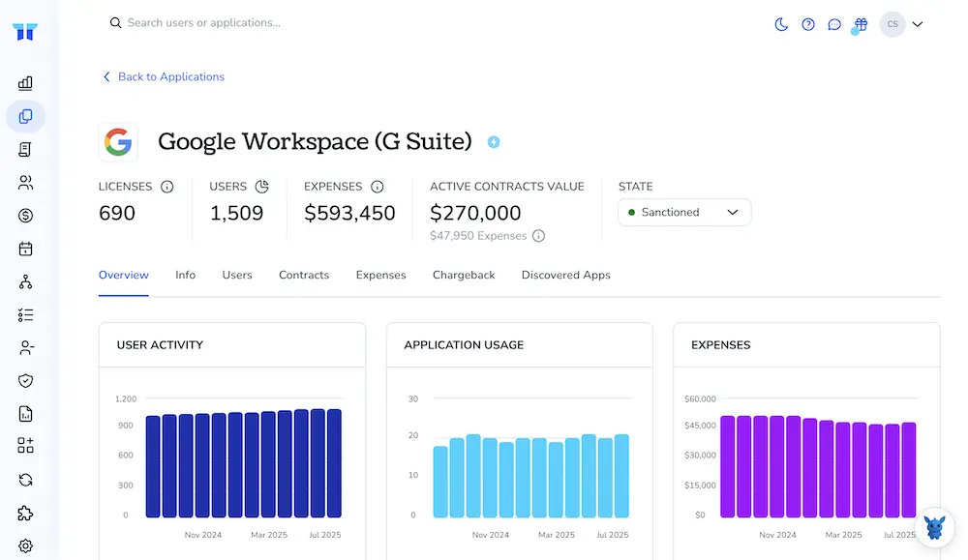968x560 pixels.
Task: Open the chat bubble messages icon
Action: pyautogui.click(x=834, y=25)
